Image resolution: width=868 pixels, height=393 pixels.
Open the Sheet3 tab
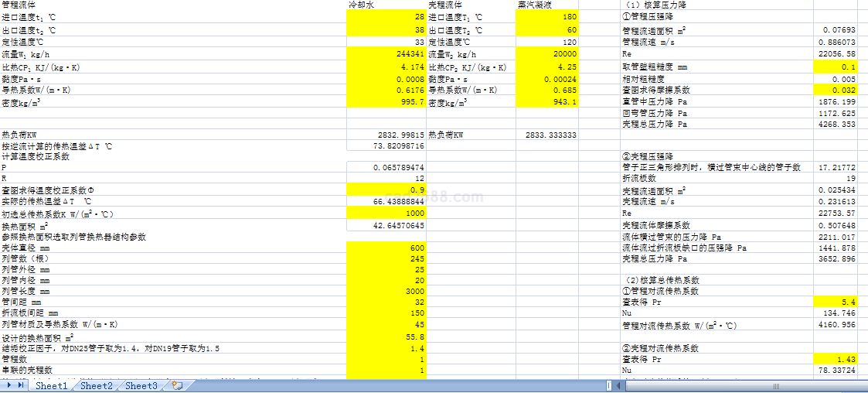[141, 385]
